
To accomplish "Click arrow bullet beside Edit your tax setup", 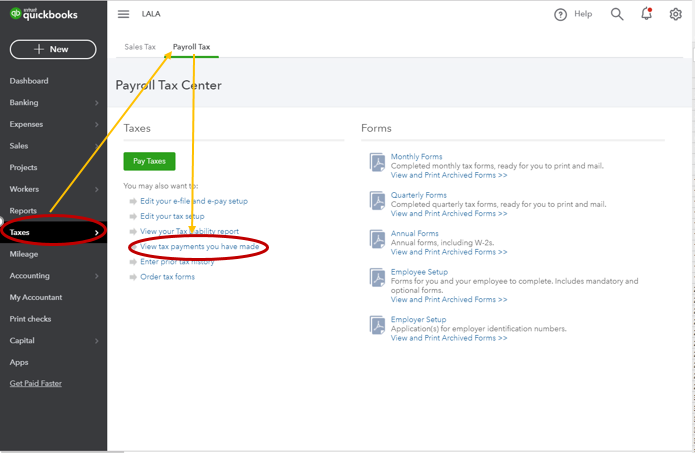I will coord(133,217).
